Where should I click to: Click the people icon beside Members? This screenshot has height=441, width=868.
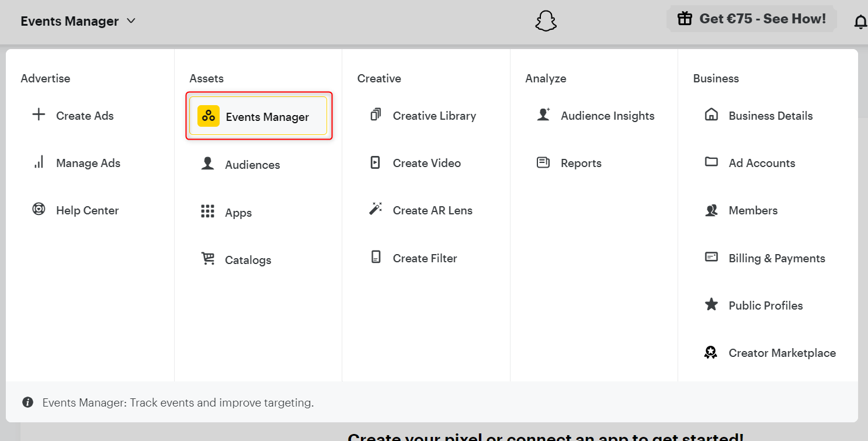pos(711,210)
